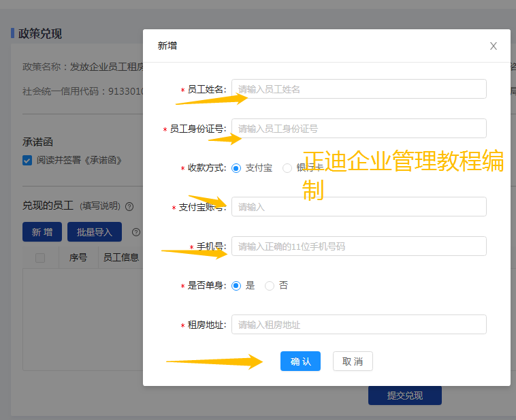This screenshot has width=516, height=420.
Task: Click the 提交兑现 submit button
Action: [x=404, y=395]
